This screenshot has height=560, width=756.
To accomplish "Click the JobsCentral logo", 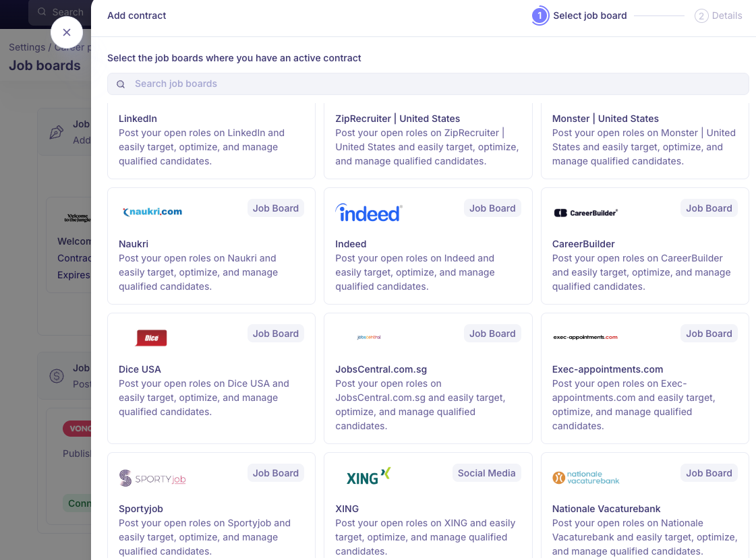I will pyautogui.click(x=368, y=337).
